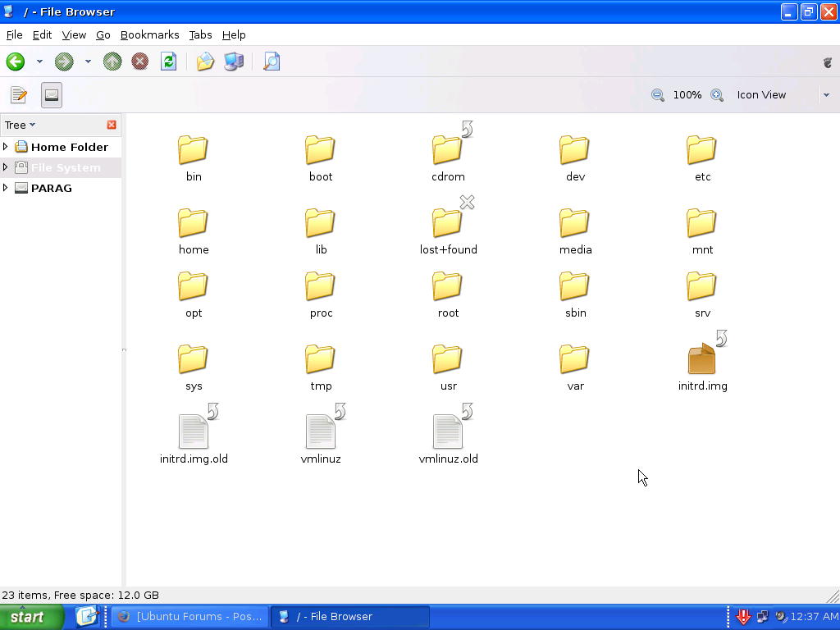The width and height of the screenshot is (840, 630).
Task: Switch to the Ubuntu Forums taskbar window
Action: (190, 616)
